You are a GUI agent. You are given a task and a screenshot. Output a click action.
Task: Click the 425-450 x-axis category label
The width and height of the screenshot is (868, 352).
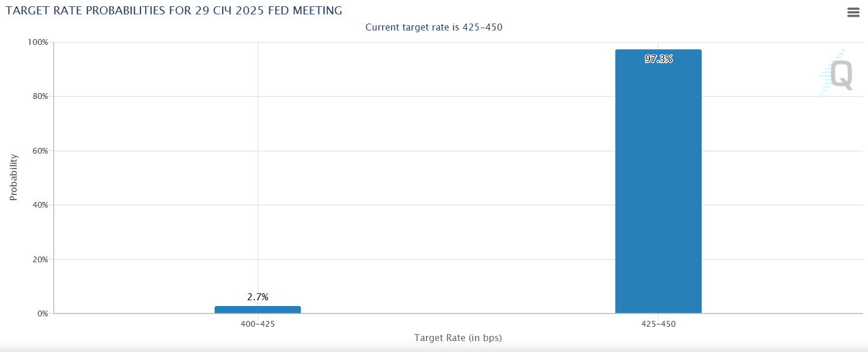[658, 324]
